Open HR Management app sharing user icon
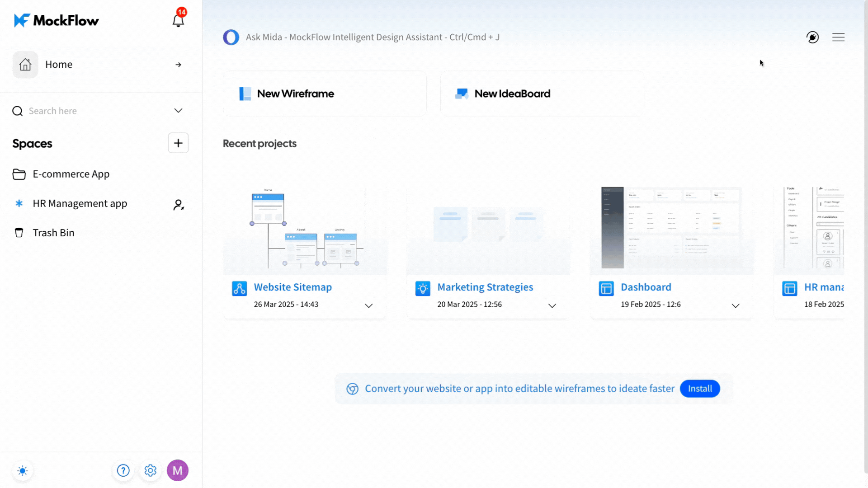The width and height of the screenshot is (868, 488). click(x=179, y=205)
